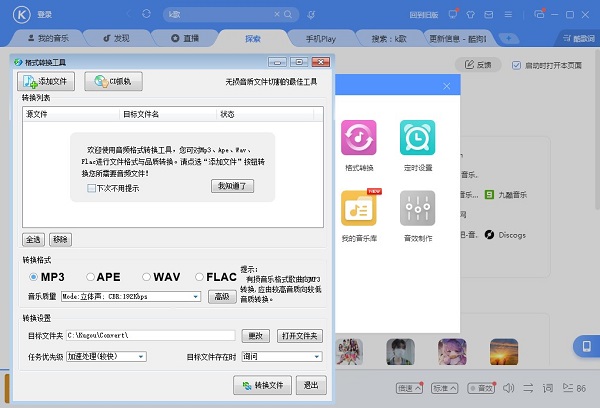Check the 下次不用提示 checkbox
The image size is (600, 408).
(92, 187)
